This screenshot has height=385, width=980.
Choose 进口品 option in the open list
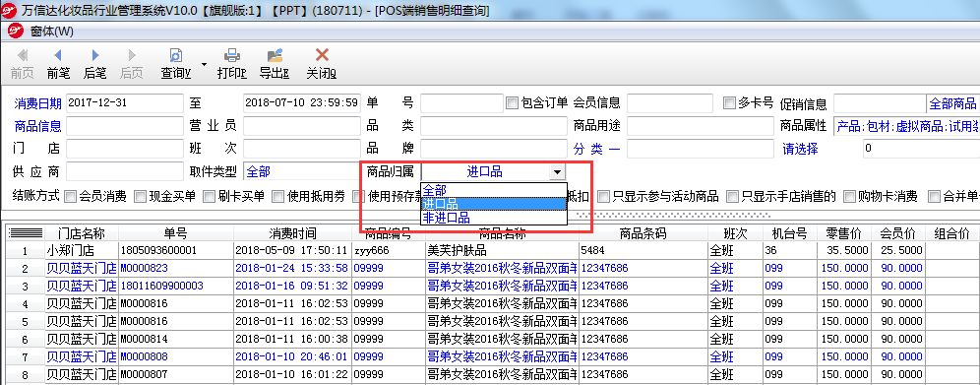pyautogui.click(x=494, y=204)
